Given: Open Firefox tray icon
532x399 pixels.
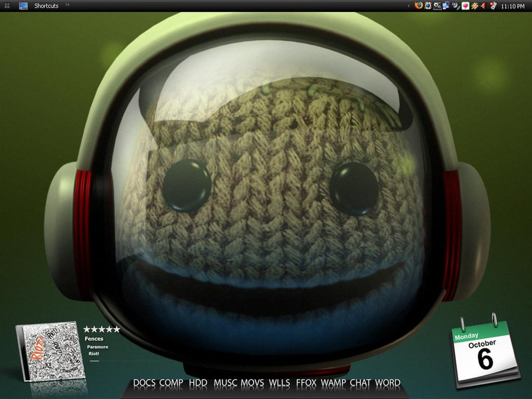Looking at the screenshot, I should 419,6.
